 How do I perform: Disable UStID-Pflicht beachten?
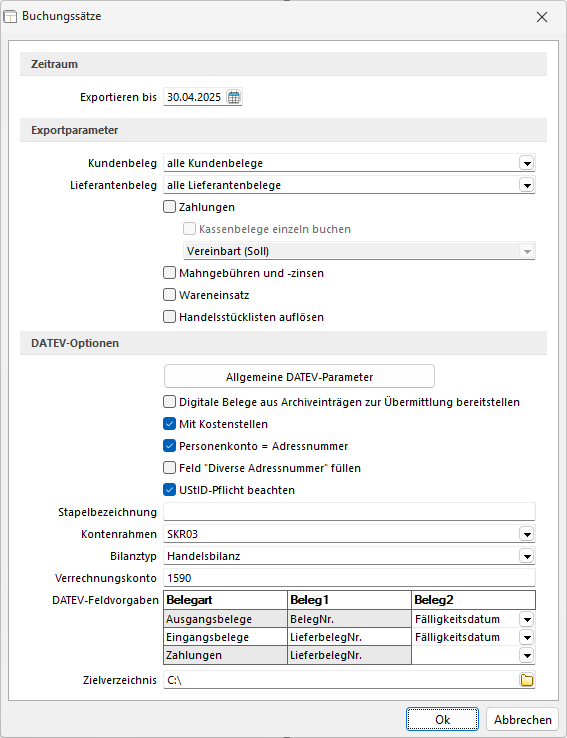(x=169, y=489)
